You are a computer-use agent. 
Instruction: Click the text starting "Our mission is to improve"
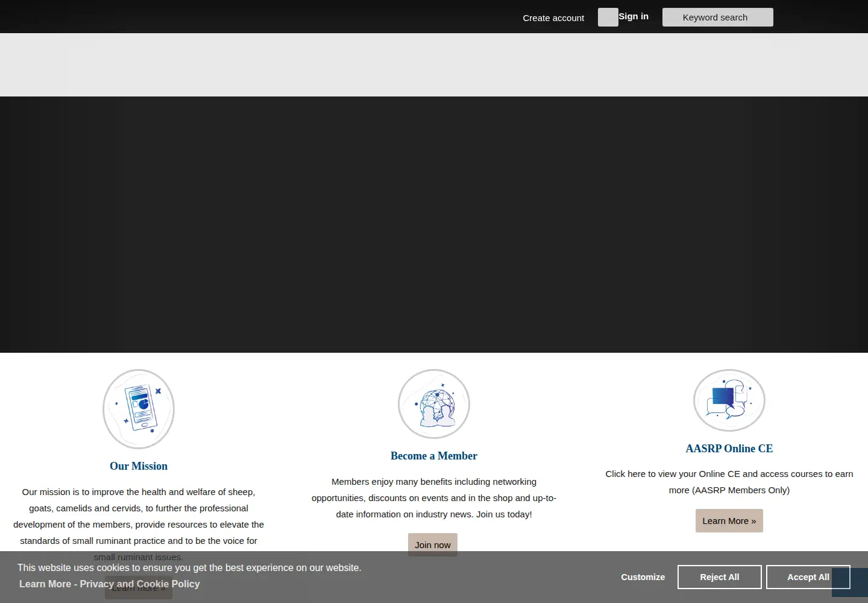pyautogui.click(x=139, y=525)
